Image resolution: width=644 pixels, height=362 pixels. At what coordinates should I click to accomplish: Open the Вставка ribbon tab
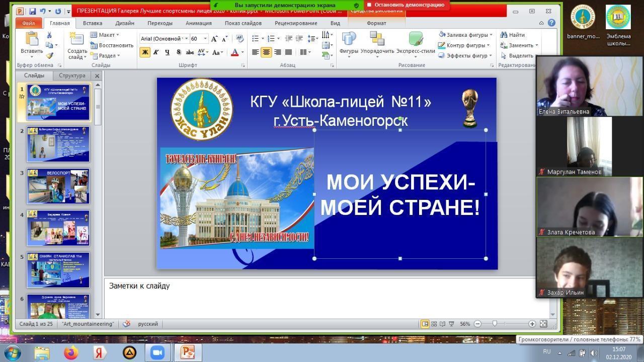click(x=93, y=23)
